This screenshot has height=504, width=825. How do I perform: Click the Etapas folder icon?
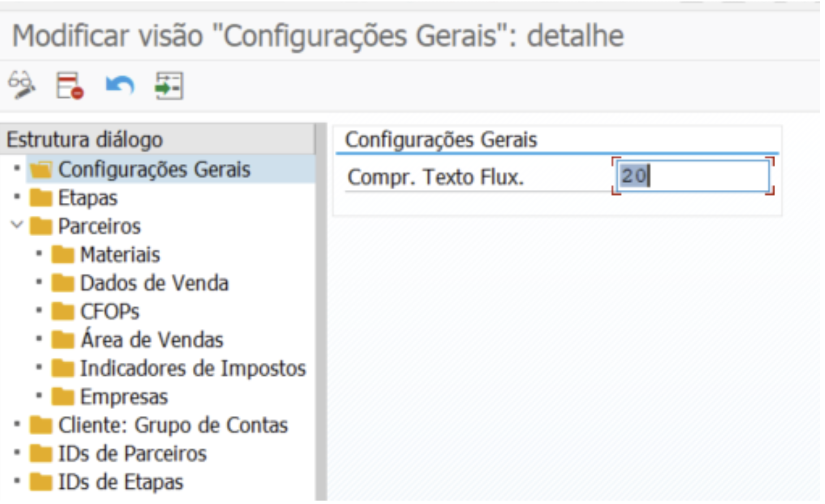pos(41,198)
